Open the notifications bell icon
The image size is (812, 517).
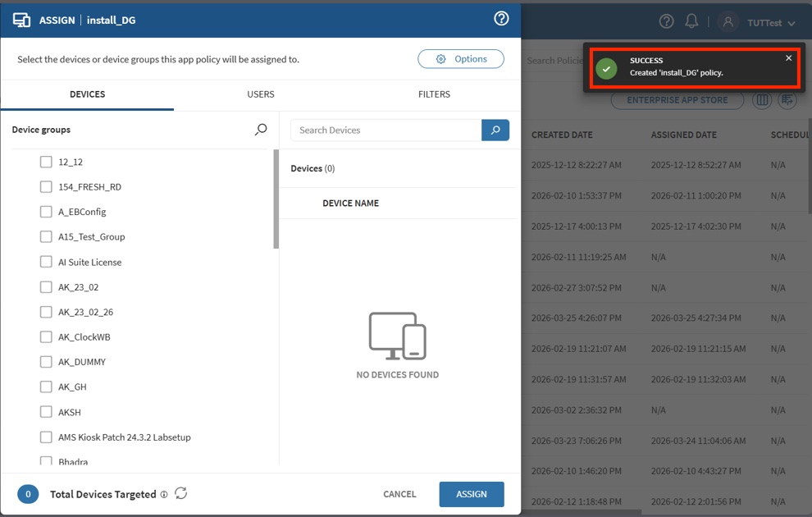click(x=691, y=22)
